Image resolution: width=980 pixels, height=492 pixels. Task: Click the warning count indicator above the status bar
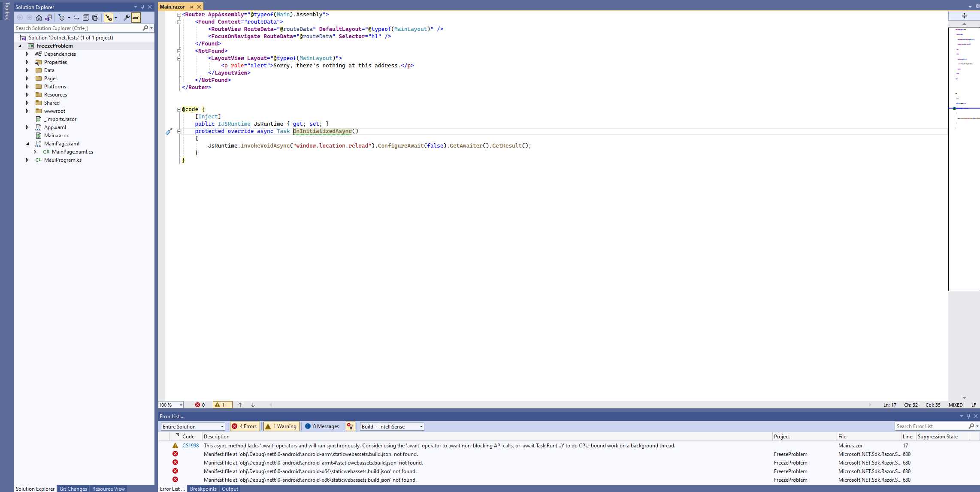222,404
